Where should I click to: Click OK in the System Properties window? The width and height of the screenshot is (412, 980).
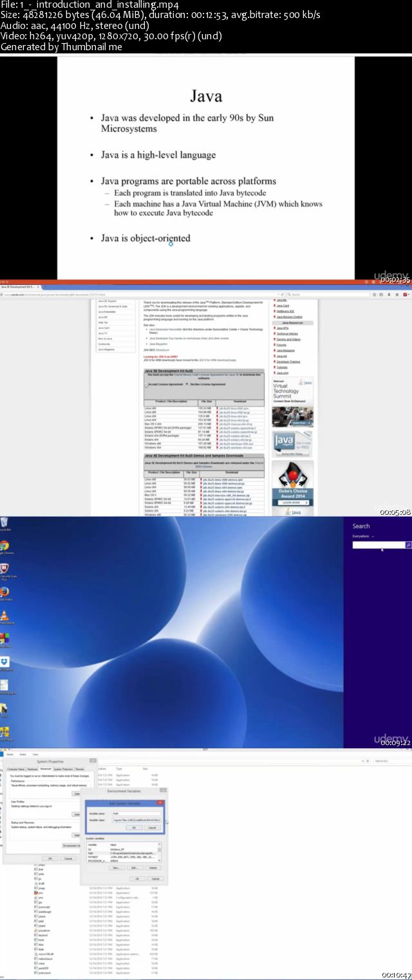click(x=50, y=858)
